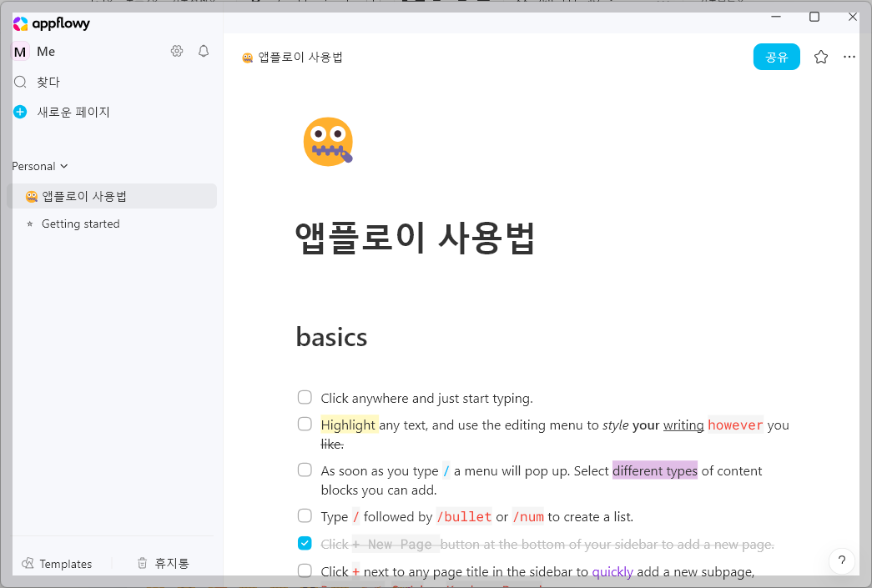Close the AppFlowy window
The image size is (872, 588).
(853, 17)
